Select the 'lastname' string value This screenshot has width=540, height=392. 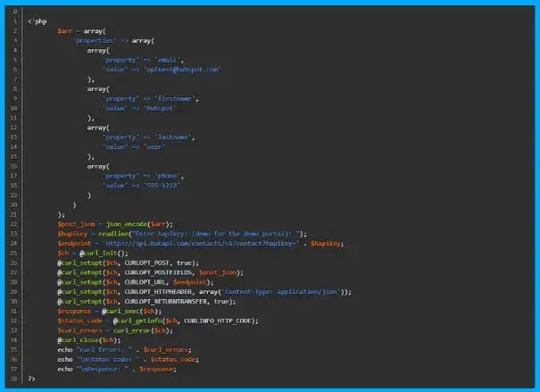[173, 138]
